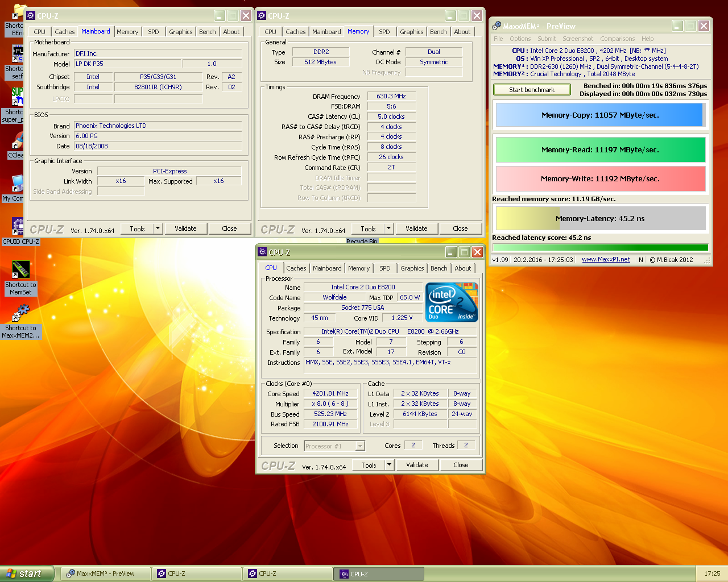Expand the Processor #1 selection dropdown
Screen dimensions: 728x582
point(360,446)
